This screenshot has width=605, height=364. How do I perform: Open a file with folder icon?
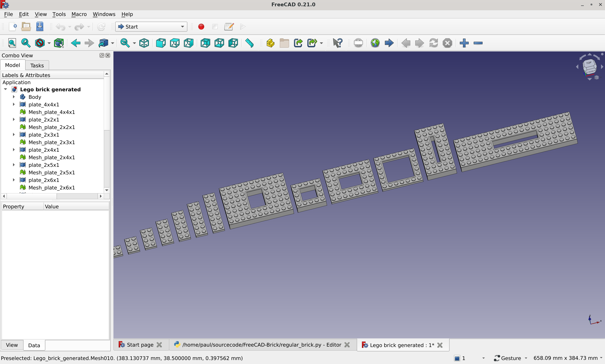[x=26, y=26]
